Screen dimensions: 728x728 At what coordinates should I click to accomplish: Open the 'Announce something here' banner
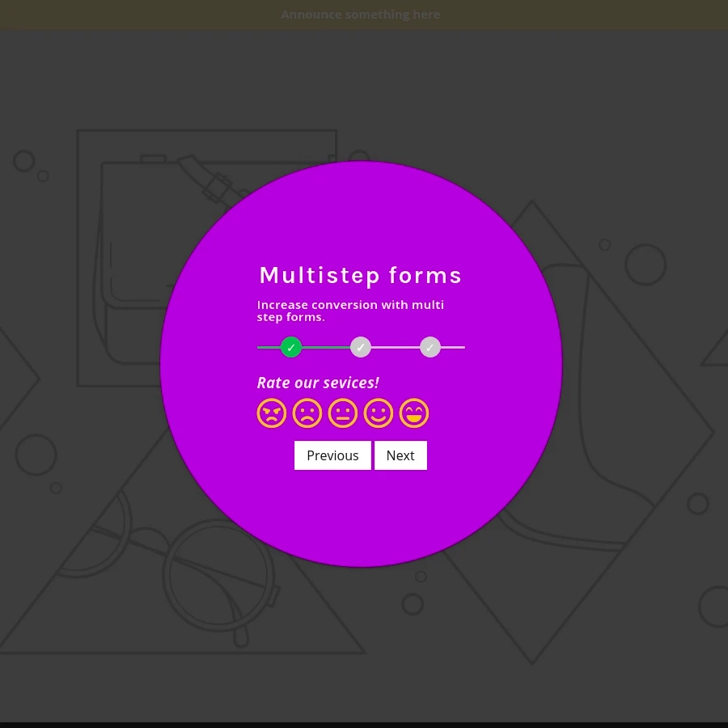tap(361, 14)
